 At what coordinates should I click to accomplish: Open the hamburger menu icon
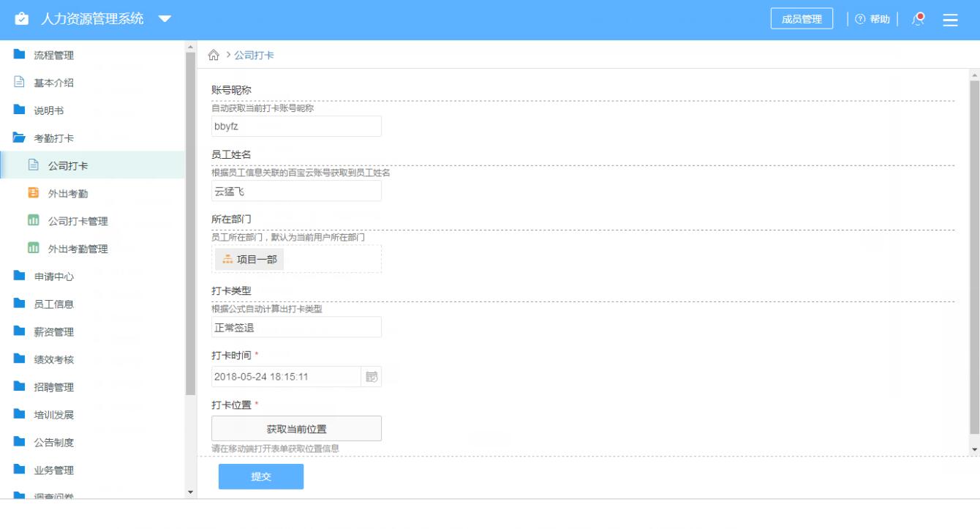click(950, 20)
